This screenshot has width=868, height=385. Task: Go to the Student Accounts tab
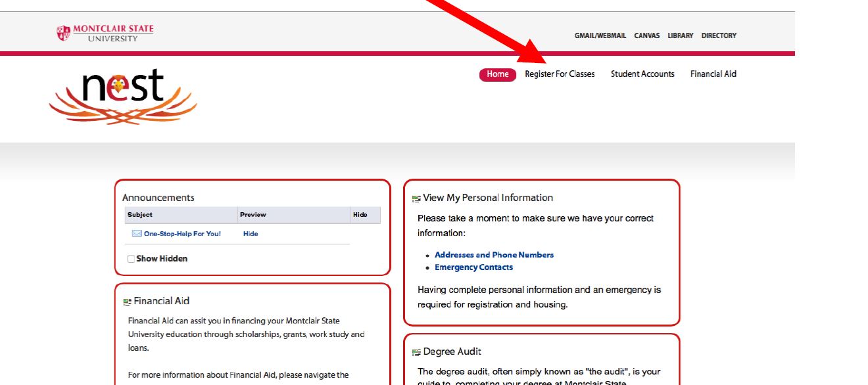[x=642, y=74]
